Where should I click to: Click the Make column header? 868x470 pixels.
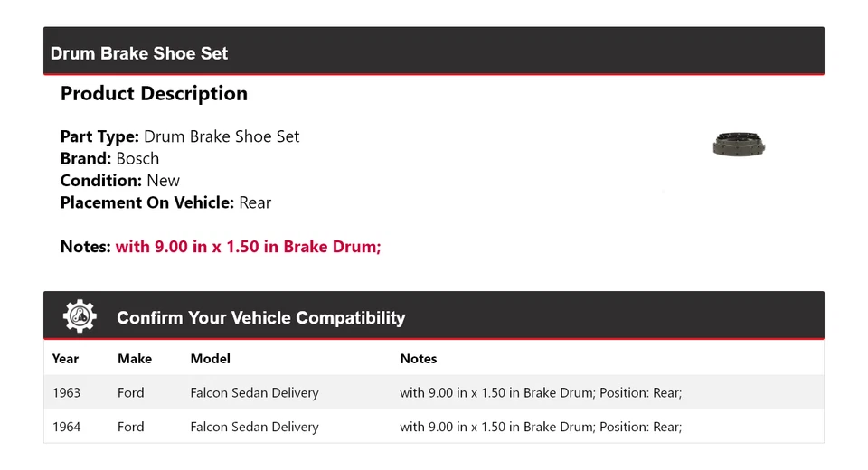[x=135, y=359]
